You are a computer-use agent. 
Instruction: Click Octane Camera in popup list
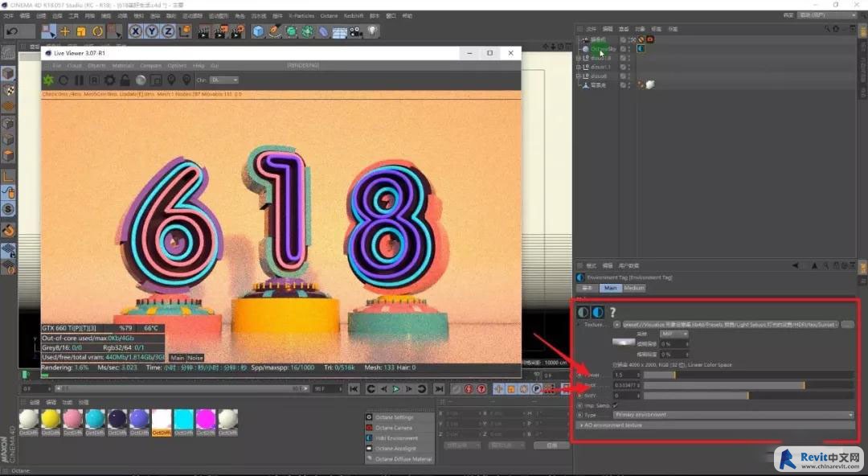click(393, 428)
